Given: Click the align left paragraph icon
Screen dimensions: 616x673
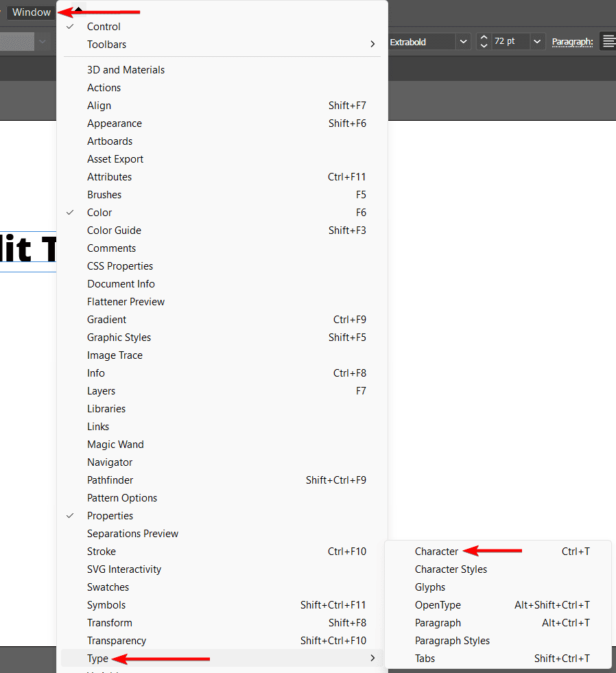Looking at the screenshot, I should (x=608, y=42).
